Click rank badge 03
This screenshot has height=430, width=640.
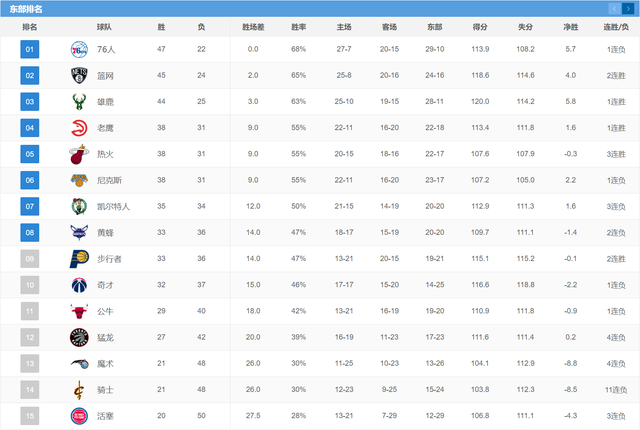pyautogui.click(x=30, y=102)
